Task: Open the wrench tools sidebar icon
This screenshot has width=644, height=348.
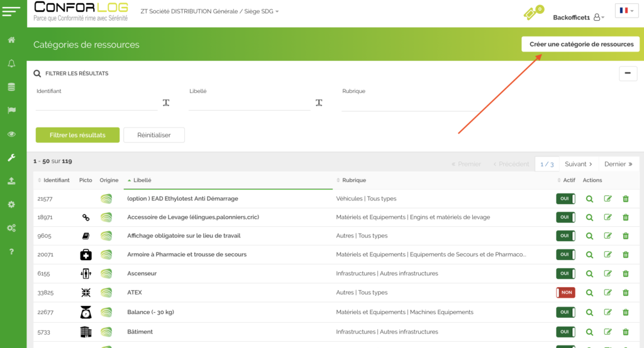Action: (11, 157)
